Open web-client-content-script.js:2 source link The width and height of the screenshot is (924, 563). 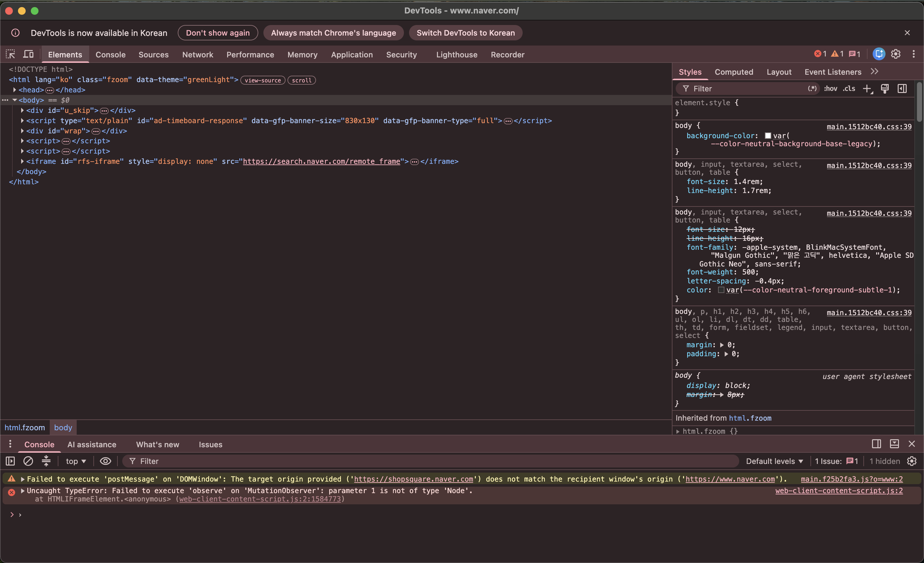coord(839,491)
